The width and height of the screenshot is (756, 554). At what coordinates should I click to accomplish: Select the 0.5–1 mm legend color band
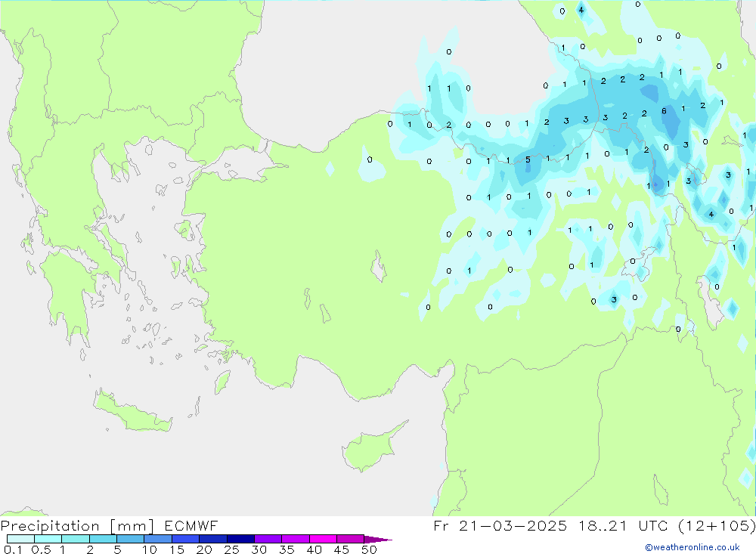[x=48, y=539]
